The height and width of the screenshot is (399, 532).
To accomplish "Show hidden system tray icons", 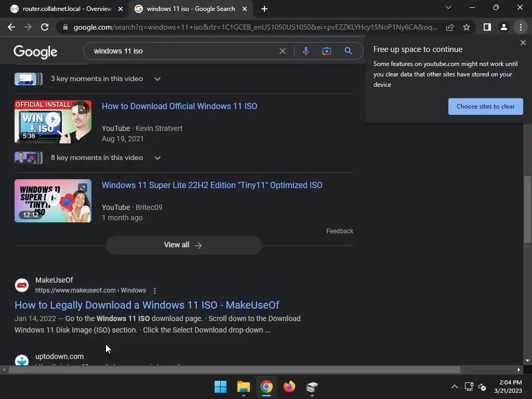I will [x=454, y=387].
